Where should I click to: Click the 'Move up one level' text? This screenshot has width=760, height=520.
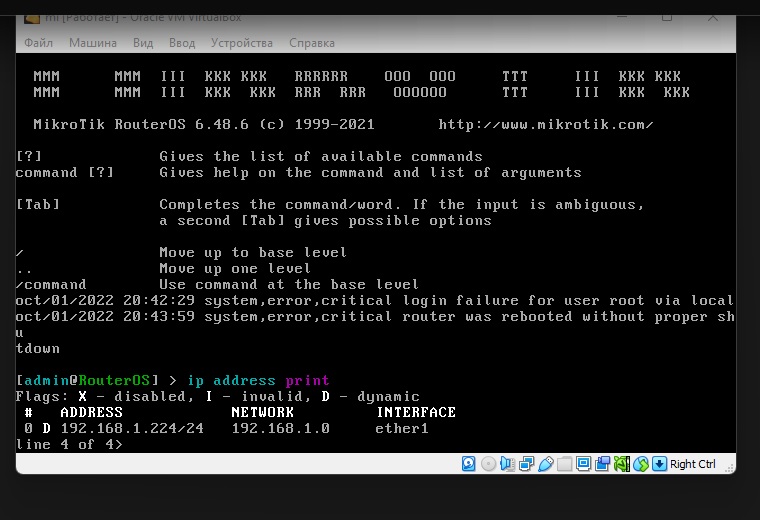pyautogui.click(x=235, y=268)
